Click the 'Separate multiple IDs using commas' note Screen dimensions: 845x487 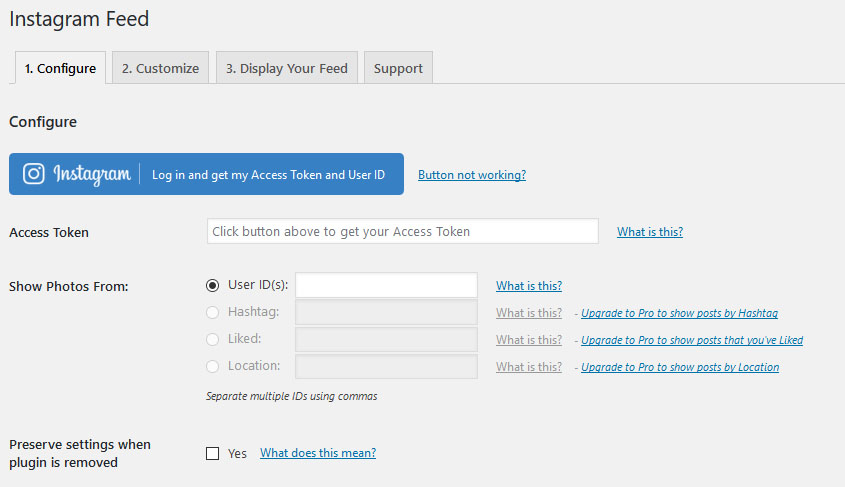(x=292, y=396)
